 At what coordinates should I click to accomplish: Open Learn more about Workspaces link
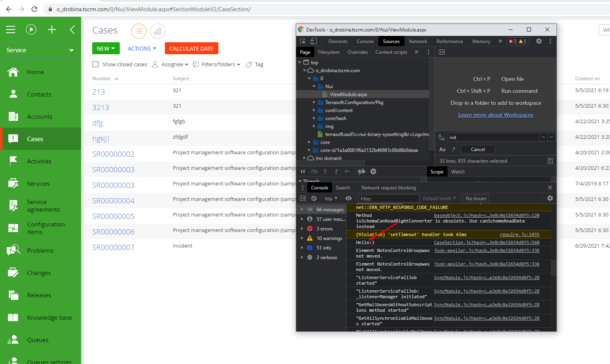[x=496, y=115]
